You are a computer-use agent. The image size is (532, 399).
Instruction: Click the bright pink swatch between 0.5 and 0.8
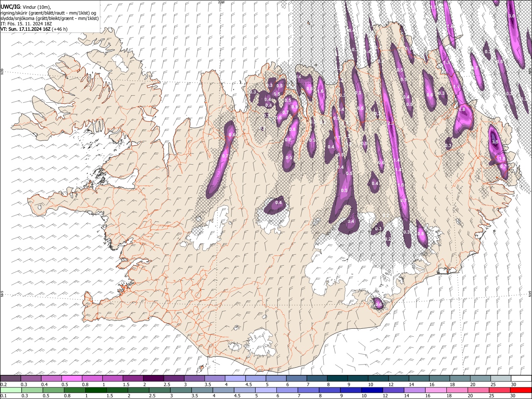pyautogui.click(x=71, y=379)
